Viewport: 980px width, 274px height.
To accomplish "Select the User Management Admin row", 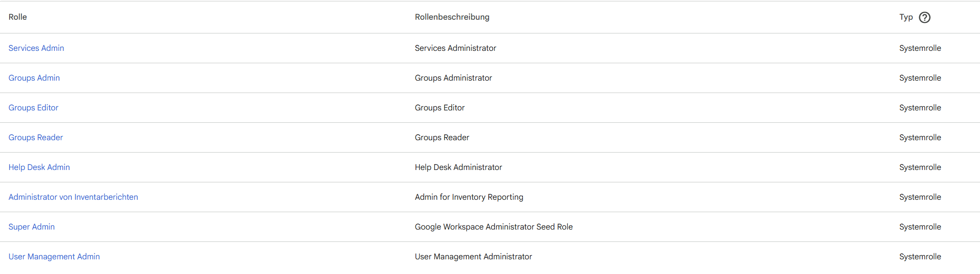I will point(275,257).
